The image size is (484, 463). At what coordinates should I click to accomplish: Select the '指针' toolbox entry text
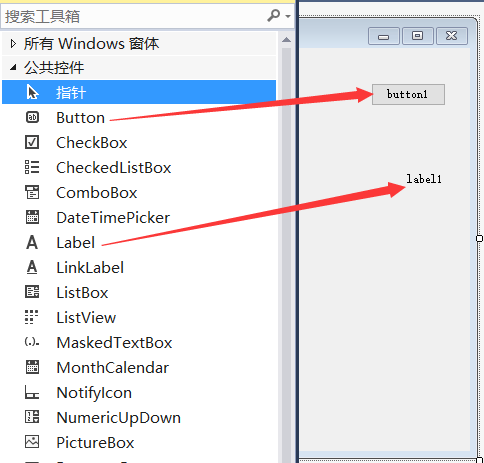pos(71,92)
